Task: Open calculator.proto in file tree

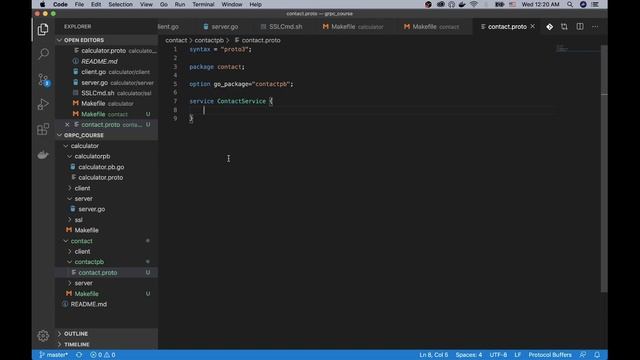Action: [x=100, y=178]
